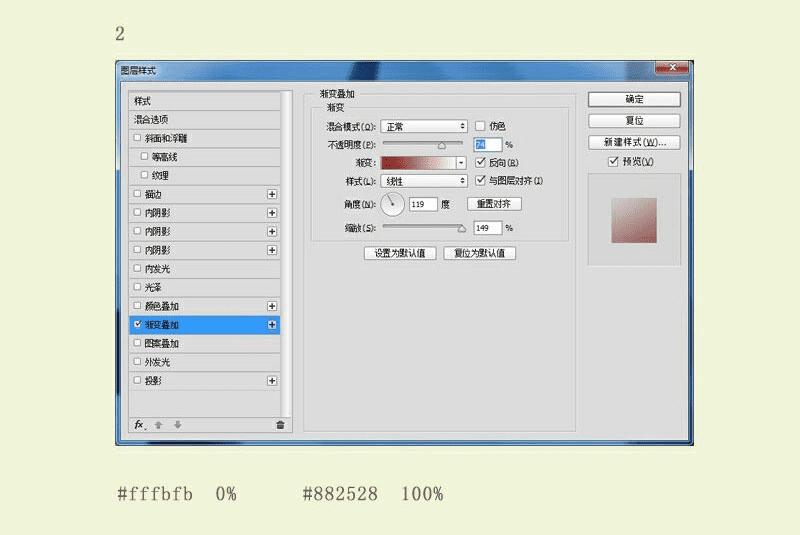The width and height of the screenshot is (800, 535).
Task: Tick the 光泽 checkbox
Action: pos(137,287)
